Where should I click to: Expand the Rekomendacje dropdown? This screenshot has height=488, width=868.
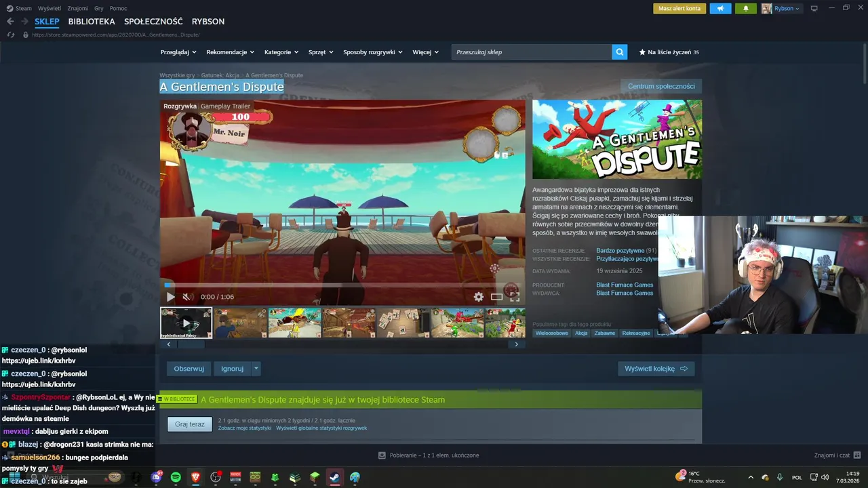click(231, 52)
